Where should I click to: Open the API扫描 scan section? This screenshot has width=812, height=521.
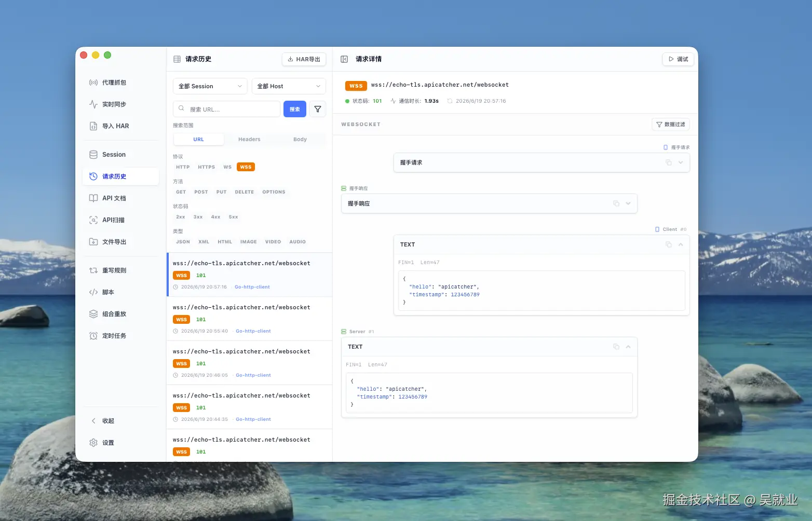tap(120, 220)
